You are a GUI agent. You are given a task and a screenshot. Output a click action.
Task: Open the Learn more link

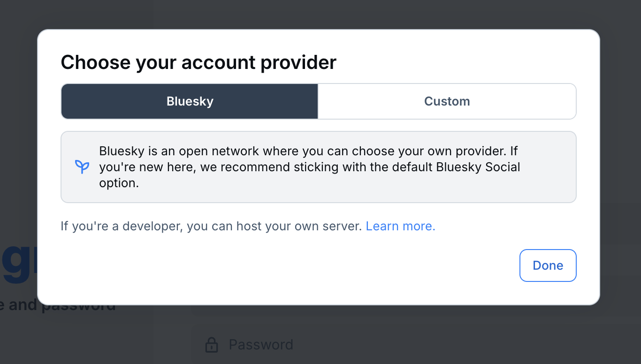pos(400,226)
